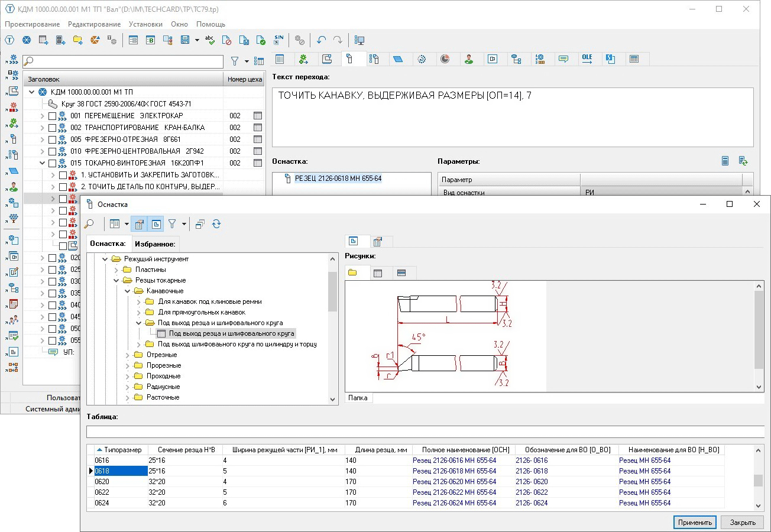Click the spell check abc icon

[x=210, y=40]
